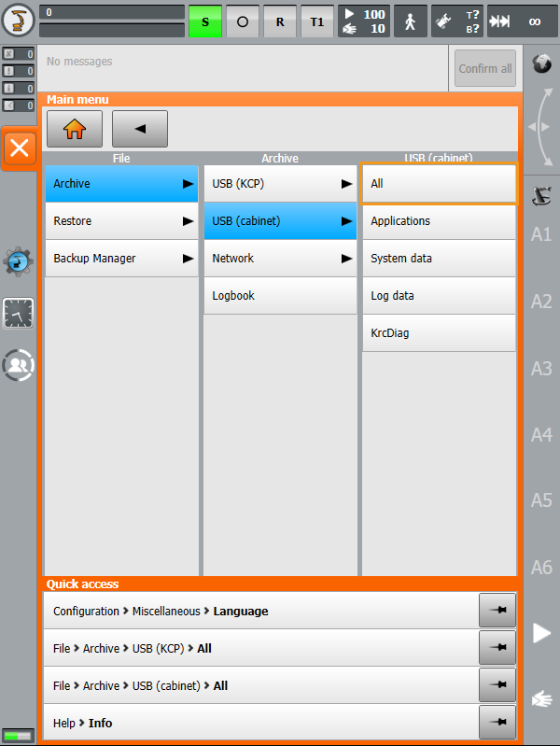Open the program run mode walking-man icon
The image size is (560, 746).
pyautogui.click(x=410, y=21)
